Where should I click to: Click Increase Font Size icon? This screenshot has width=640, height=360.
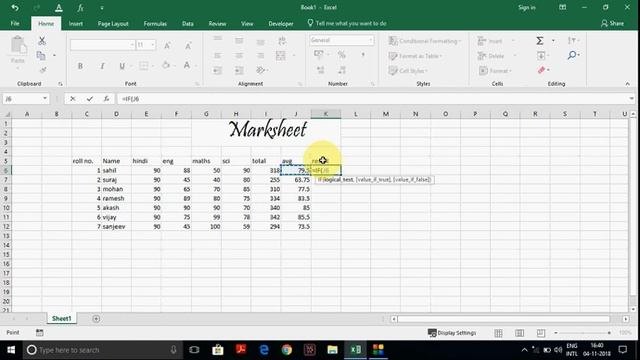[x=167, y=45]
